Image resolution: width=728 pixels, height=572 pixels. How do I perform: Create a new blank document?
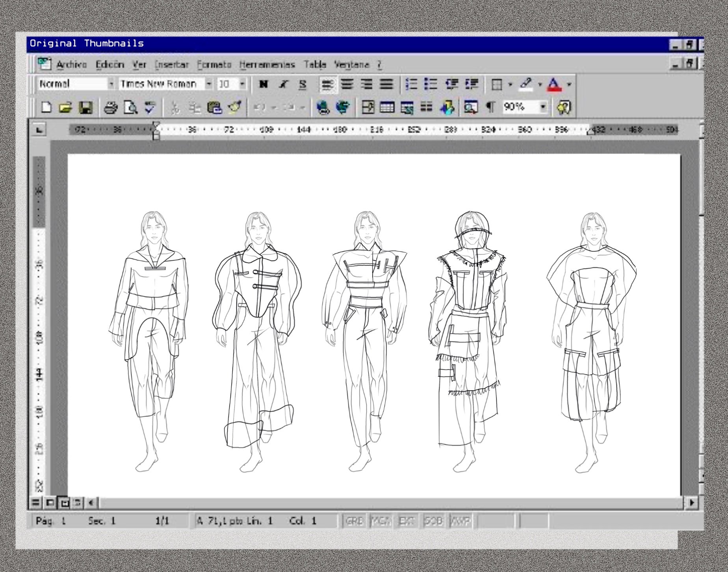(x=46, y=107)
